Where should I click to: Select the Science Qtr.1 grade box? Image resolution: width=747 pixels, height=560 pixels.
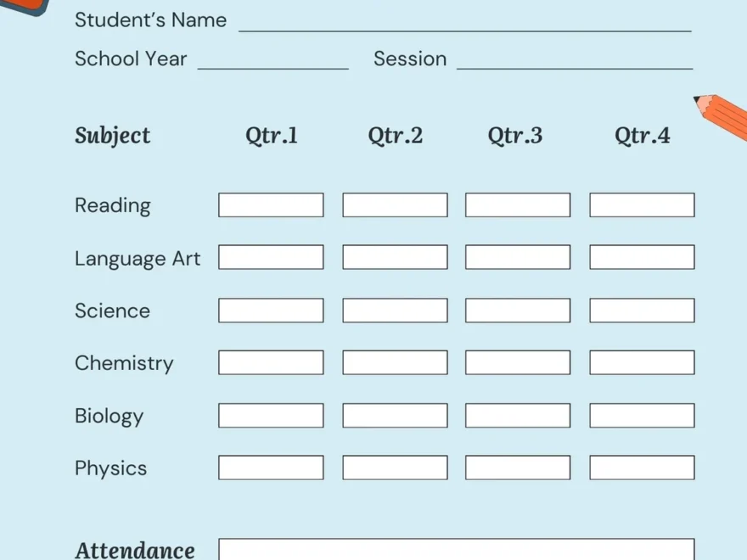click(x=271, y=311)
